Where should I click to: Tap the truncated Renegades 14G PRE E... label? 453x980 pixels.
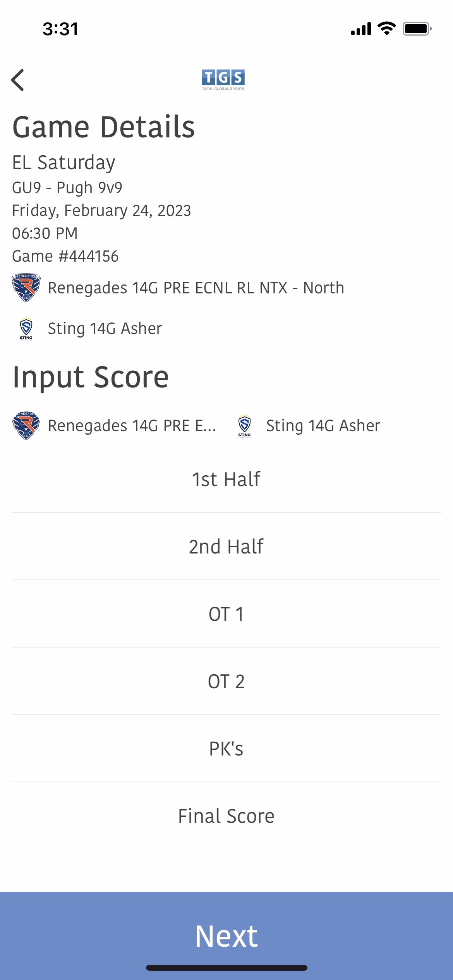[x=132, y=426]
